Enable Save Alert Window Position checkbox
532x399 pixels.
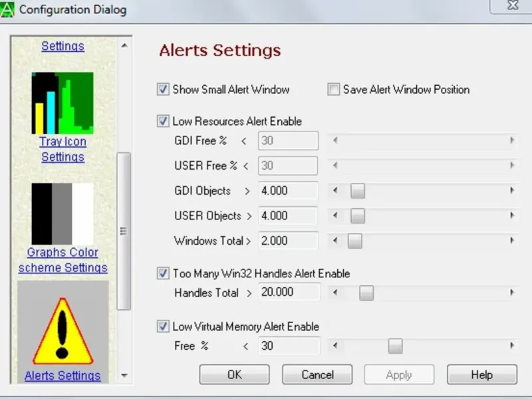[x=334, y=89]
